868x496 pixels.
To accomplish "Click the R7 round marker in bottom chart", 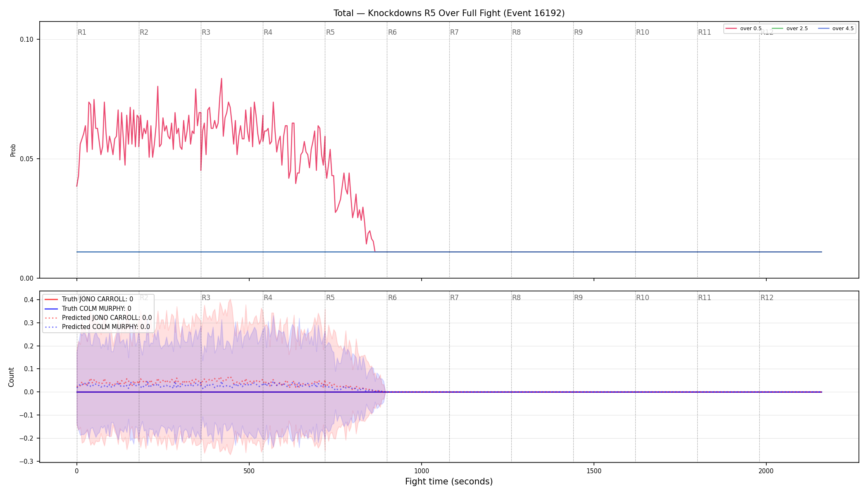I will pos(454,298).
